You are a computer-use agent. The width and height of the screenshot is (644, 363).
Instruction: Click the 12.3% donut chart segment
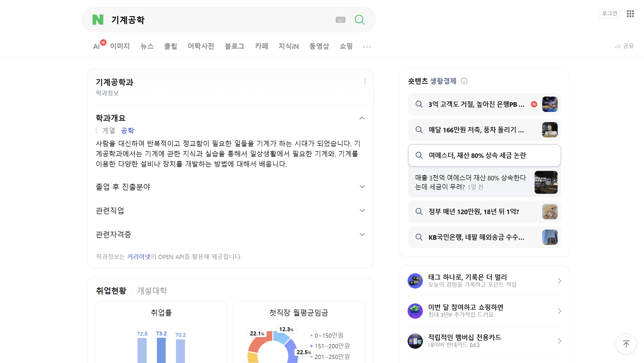pos(281,338)
